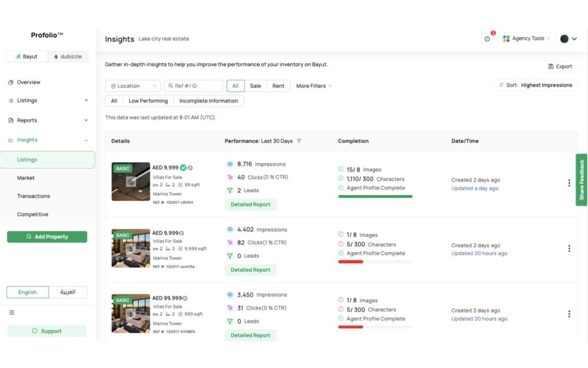This screenshot has height=368, width=588.
Task: Filter listings by Sale
Action: pyautogui.click(x=256, y=86)
